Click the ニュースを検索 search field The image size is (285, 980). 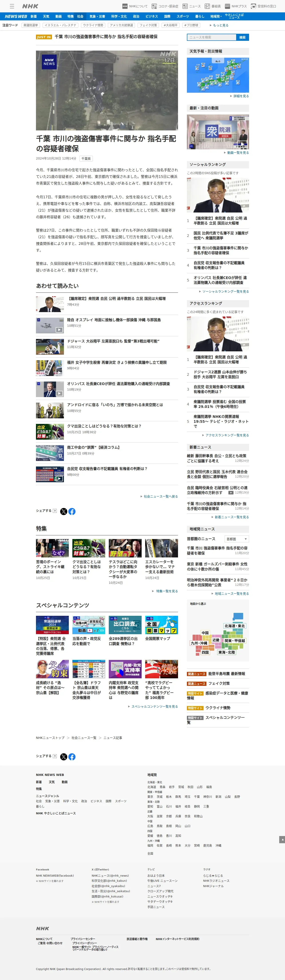click(212, 37)
